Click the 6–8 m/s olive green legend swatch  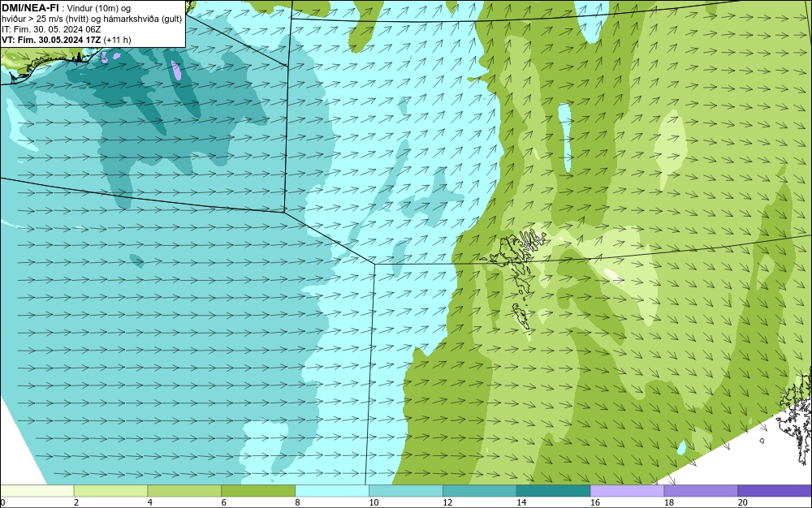(258, 490)
